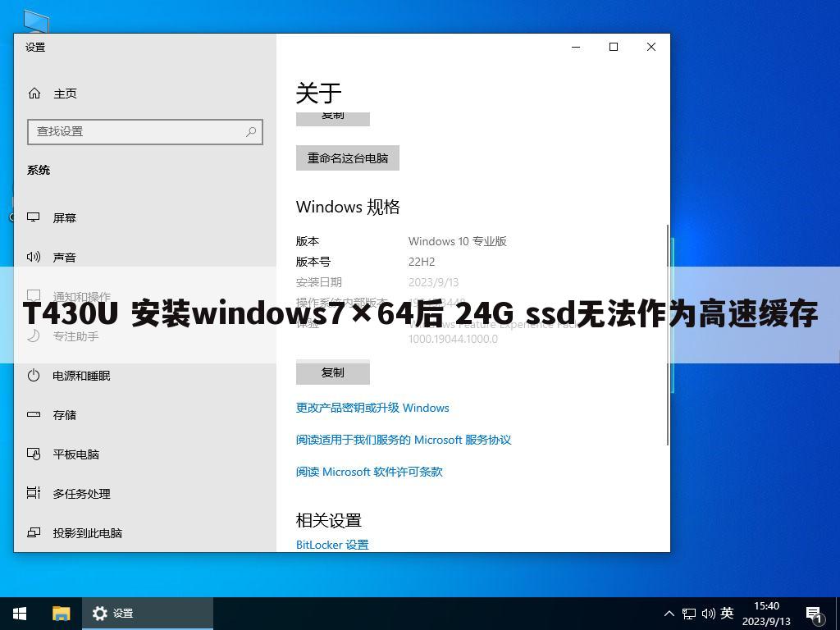Screen dimensions: 840x630
Task: Click the network tray icon
Action: [689, 614]
